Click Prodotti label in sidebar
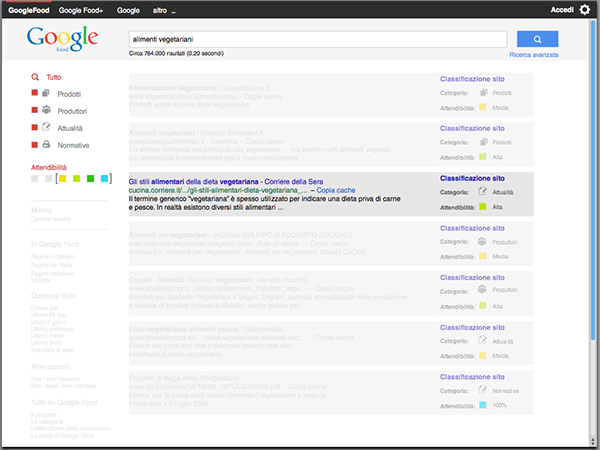The image size is (600, 450). (x=69, y=94)
